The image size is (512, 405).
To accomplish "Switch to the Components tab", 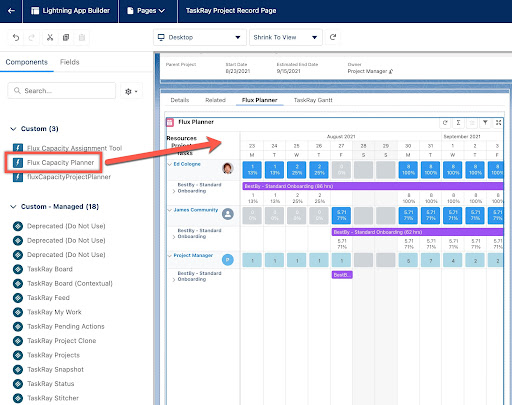I will click(x=27, y=62).
